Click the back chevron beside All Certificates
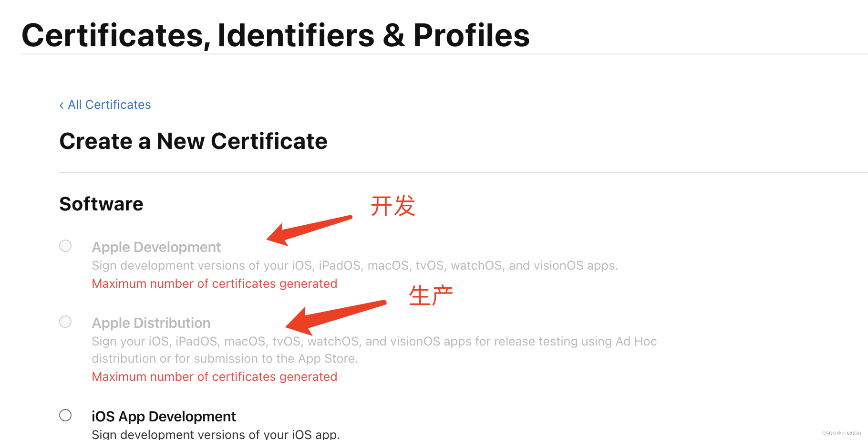868x440 pixels. (x=62, y=105)
